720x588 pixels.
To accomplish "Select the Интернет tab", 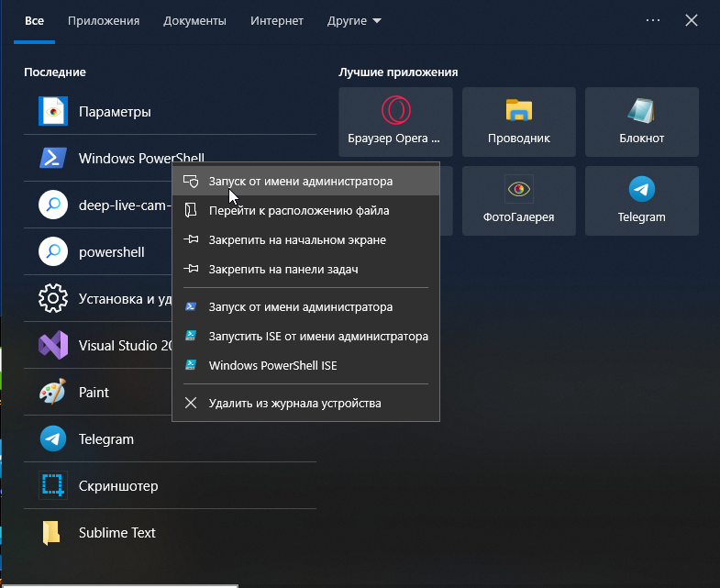I will point(278,20).
